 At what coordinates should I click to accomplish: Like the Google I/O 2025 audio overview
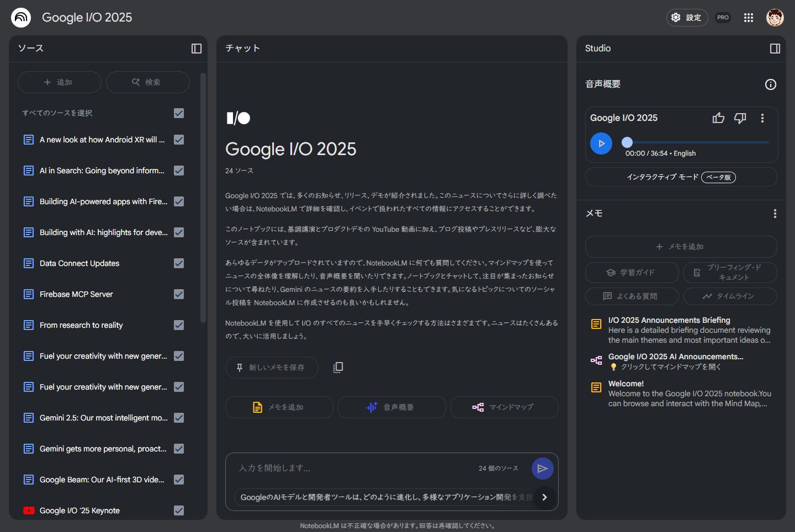(x=718, y=118)
